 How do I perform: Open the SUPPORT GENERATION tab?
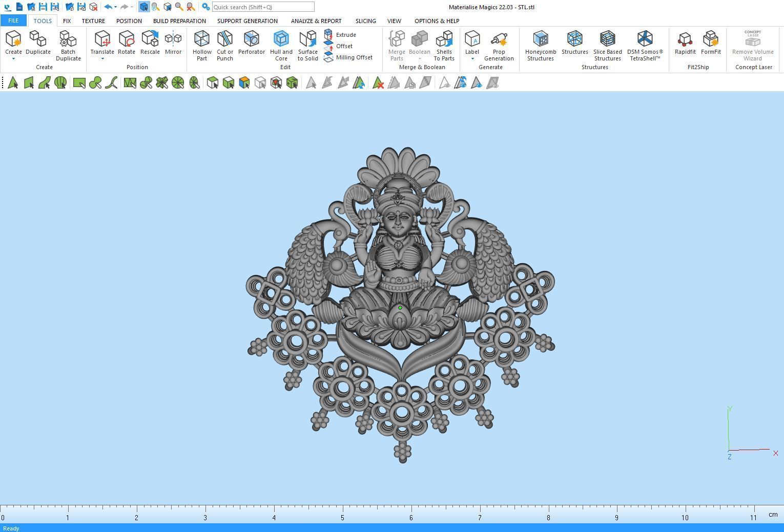tap(247, 21)
